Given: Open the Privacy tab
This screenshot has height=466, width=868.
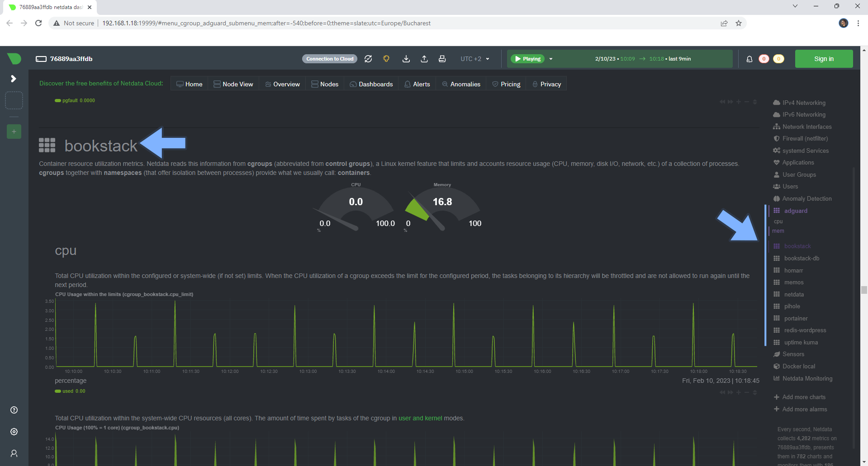Looking at the screenshot, I should pos(546,84).
